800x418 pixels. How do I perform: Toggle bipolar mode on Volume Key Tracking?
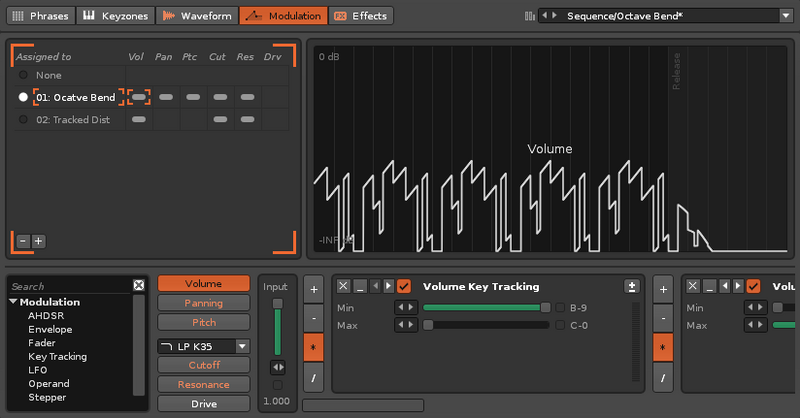click(631, 286)
